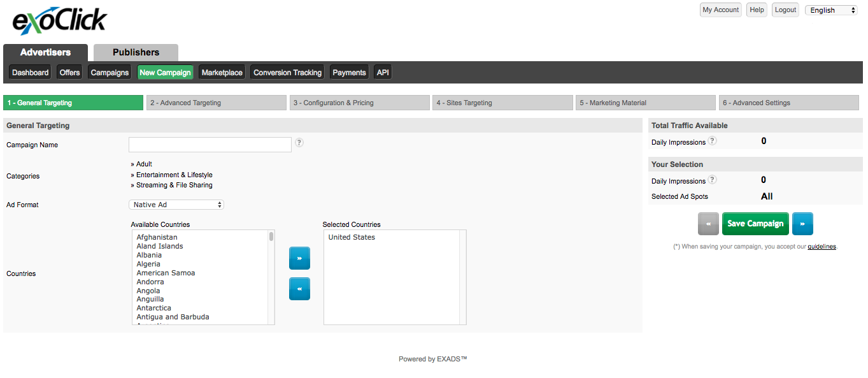
Task: Select Anguilla in Available Countries
Action: tap(150, 299)
